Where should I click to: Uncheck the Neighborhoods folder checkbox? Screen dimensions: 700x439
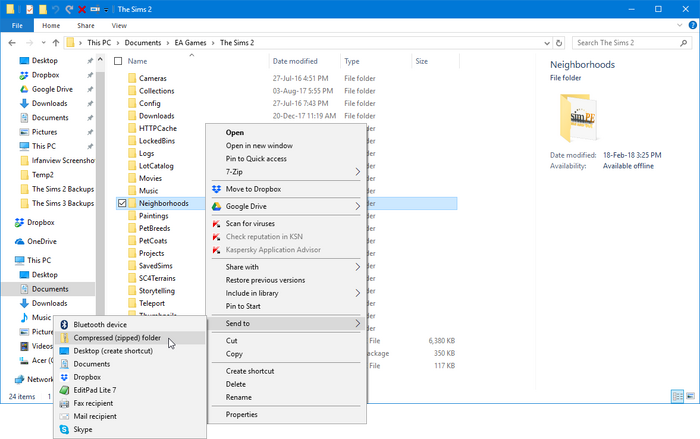122,203
